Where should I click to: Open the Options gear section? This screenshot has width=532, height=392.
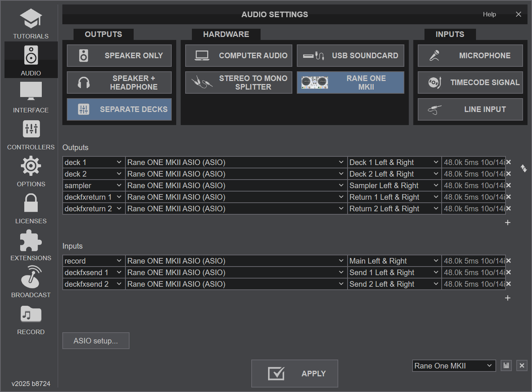[31, 171]
